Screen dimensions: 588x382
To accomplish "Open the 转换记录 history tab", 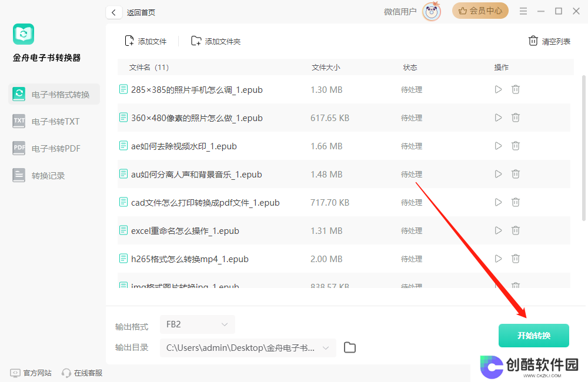I will (39, 176).
